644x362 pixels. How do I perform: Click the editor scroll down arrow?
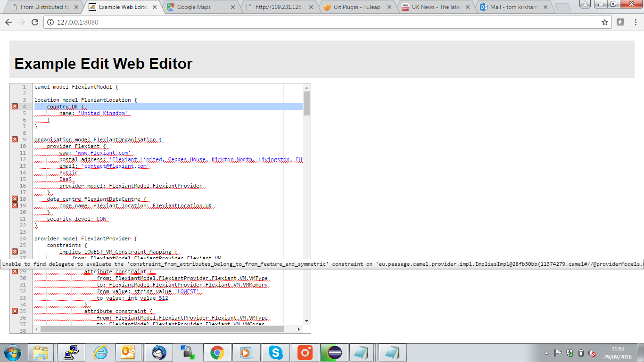pos(306,321)
